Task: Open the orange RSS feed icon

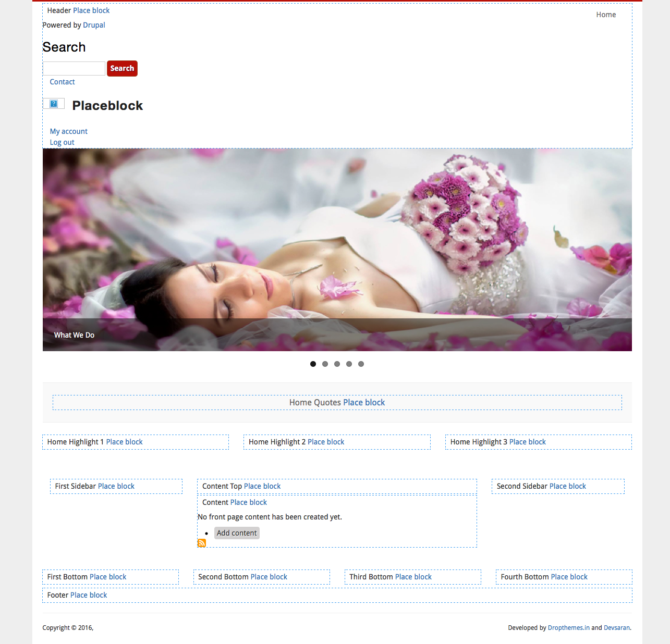Action: (x=202, y=543)
